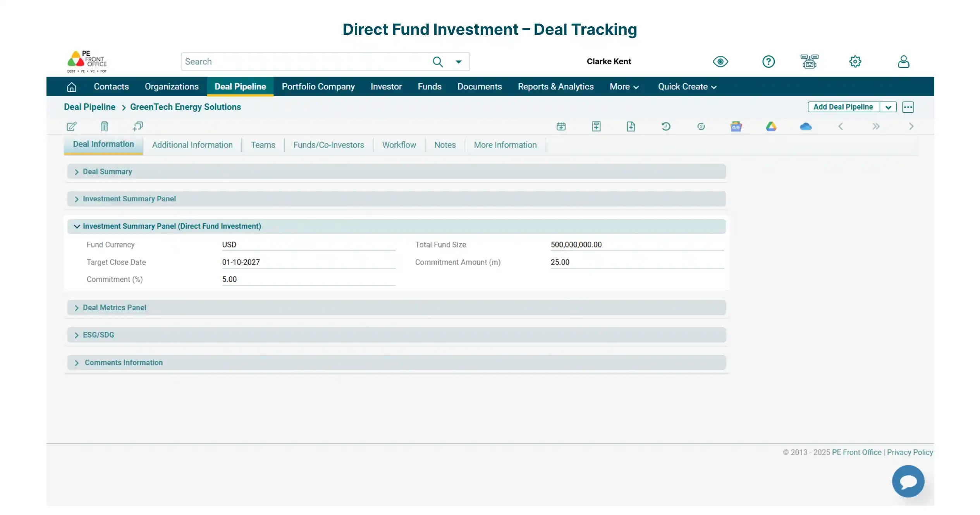Switch to Workflow tab
980x515 pixels.
(x=399, y=145)
